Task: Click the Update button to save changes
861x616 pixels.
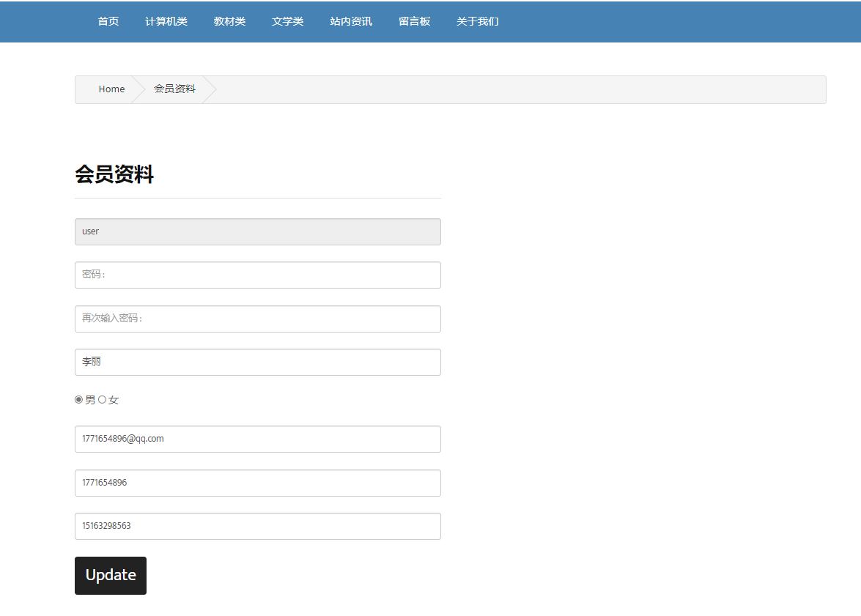Action: point(110,576)
